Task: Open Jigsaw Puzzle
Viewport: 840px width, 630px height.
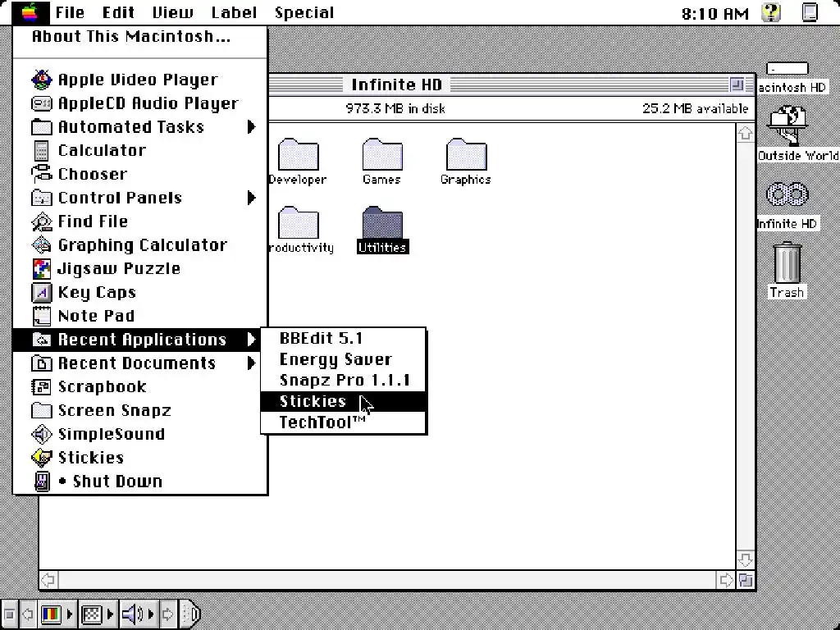Action: point(139,268)
